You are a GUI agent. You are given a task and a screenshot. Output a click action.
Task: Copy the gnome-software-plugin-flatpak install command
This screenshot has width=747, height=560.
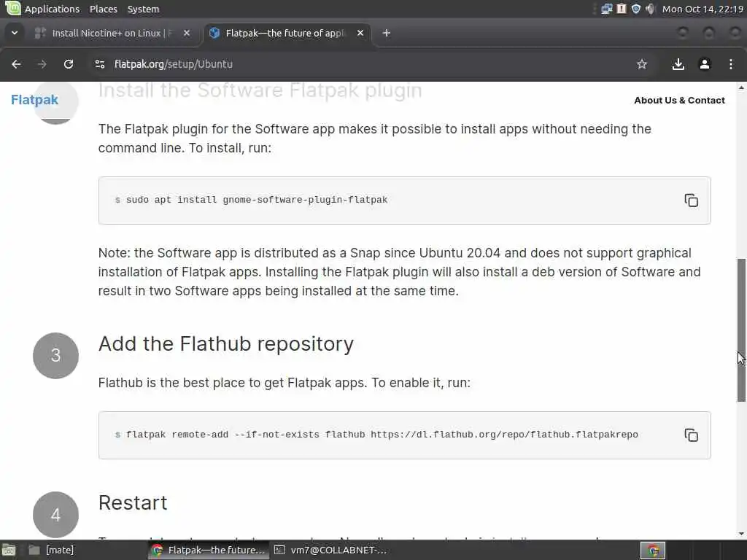pos(691,201)
